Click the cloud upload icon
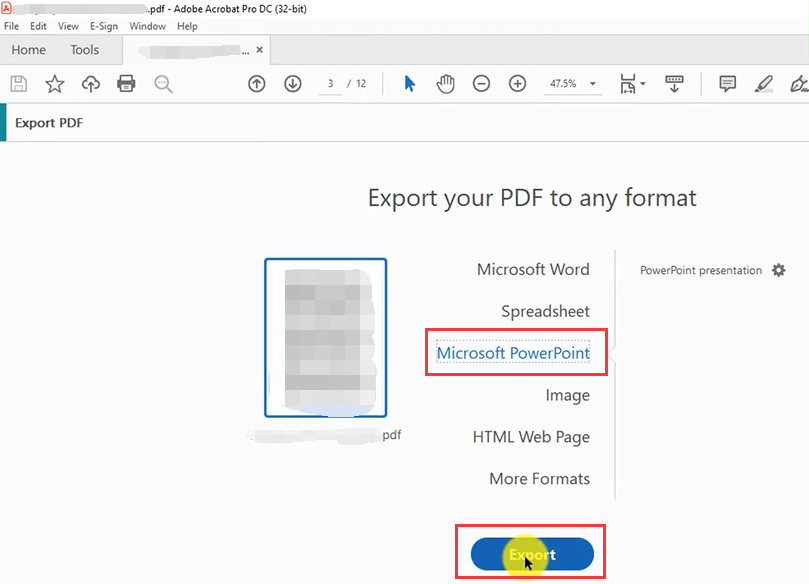This screenshot has width=809, height=584. click(91, 84)
